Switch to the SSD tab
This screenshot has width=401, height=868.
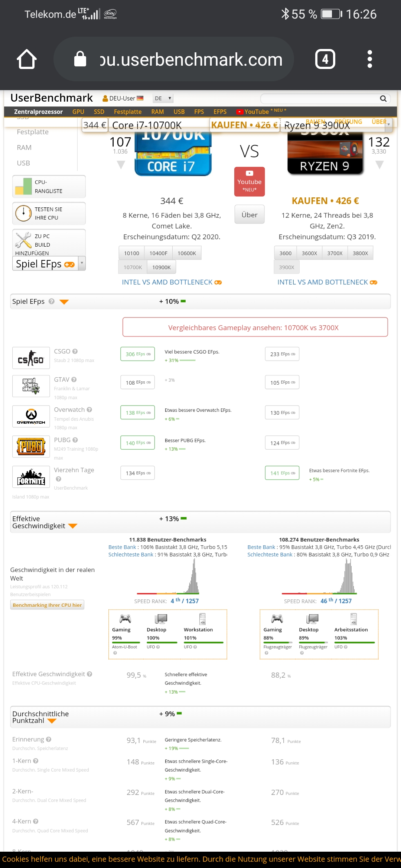pyautogui.click(x=99, y=112)
